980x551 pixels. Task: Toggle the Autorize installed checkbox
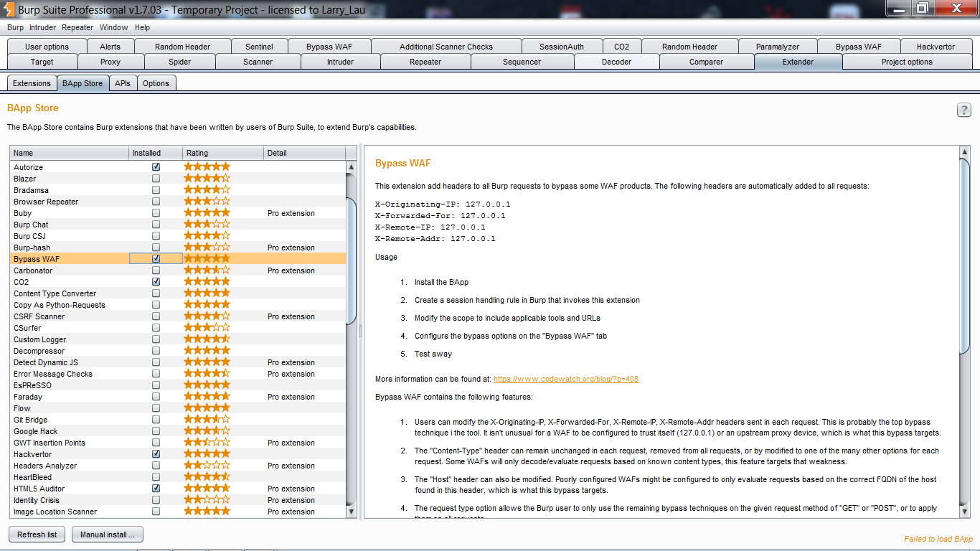coord(156,167)
